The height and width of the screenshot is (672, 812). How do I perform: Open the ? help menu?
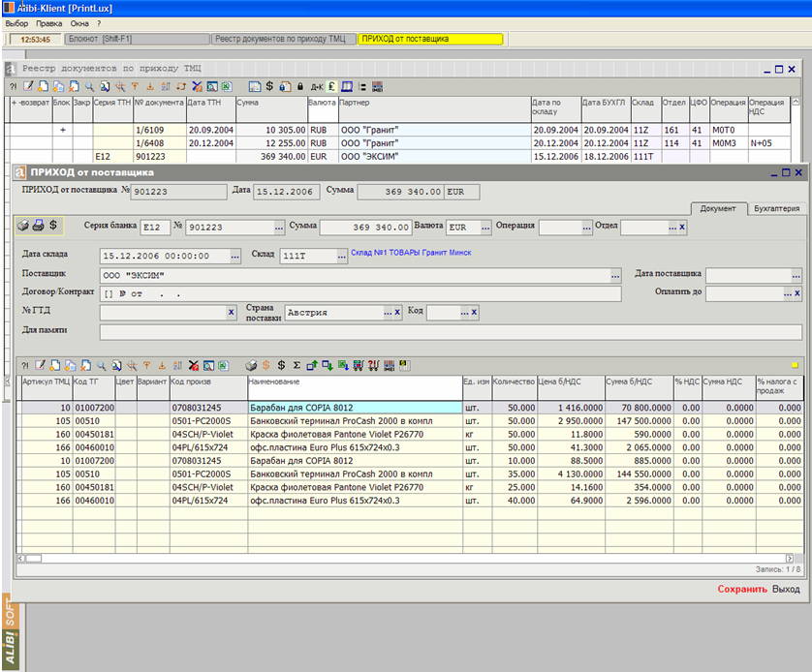tap(99, 23)
